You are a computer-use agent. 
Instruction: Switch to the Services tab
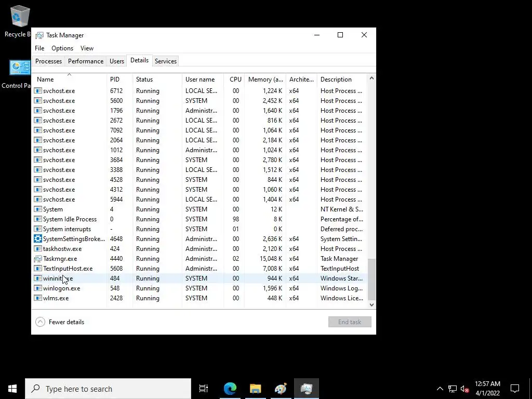pyautogui.click(x=166, y=61)
